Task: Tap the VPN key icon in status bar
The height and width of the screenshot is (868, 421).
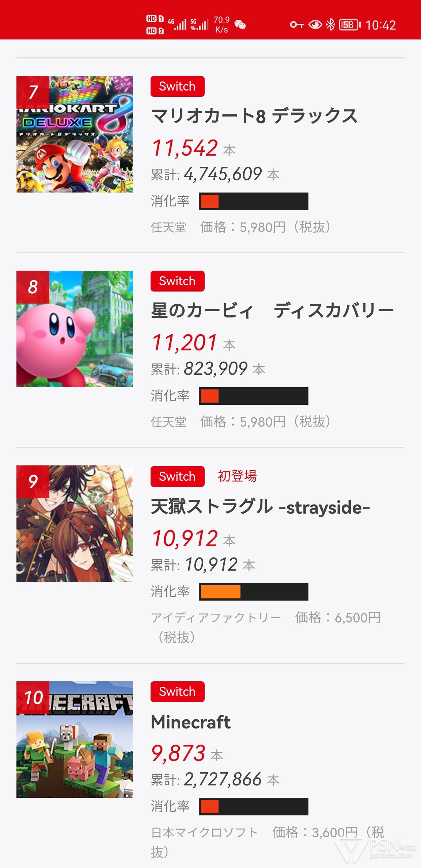Action: pos(297,24)
